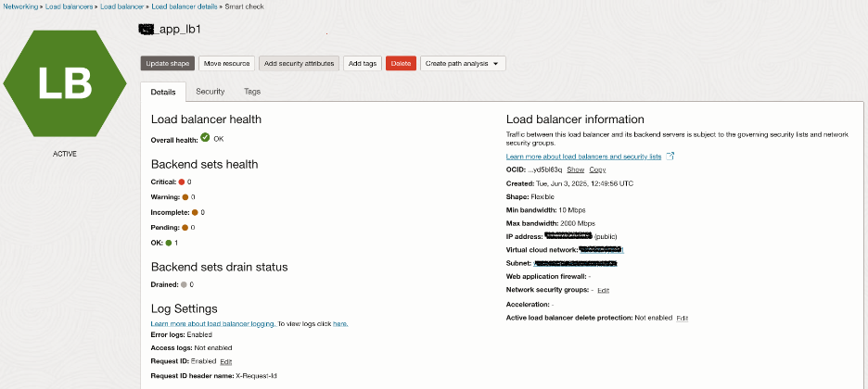Copy the OCID
The height and width of the screenshot is (389, 868).
[597, 169]
